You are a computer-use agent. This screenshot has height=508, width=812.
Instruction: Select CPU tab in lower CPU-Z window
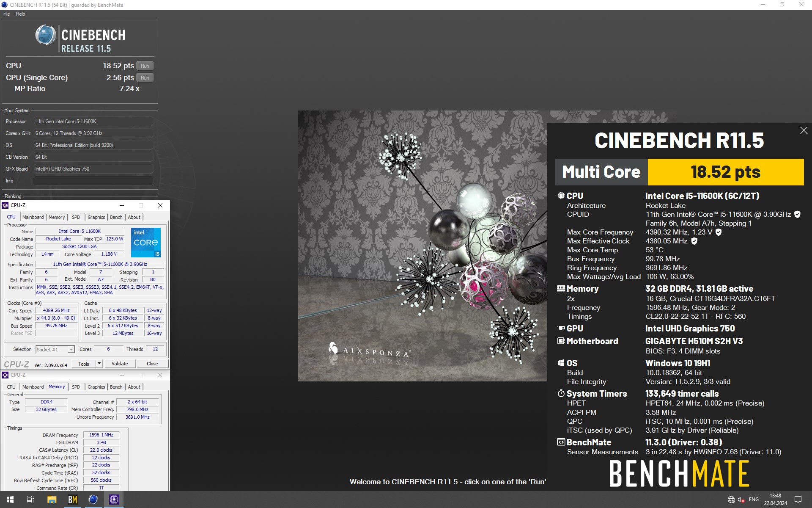[11, 387]
